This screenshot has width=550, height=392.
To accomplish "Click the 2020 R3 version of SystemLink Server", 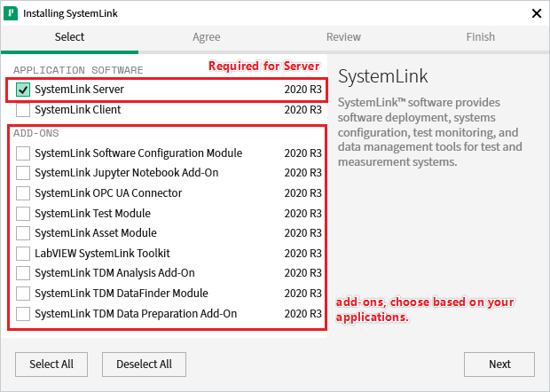I will tap(303, 90).
